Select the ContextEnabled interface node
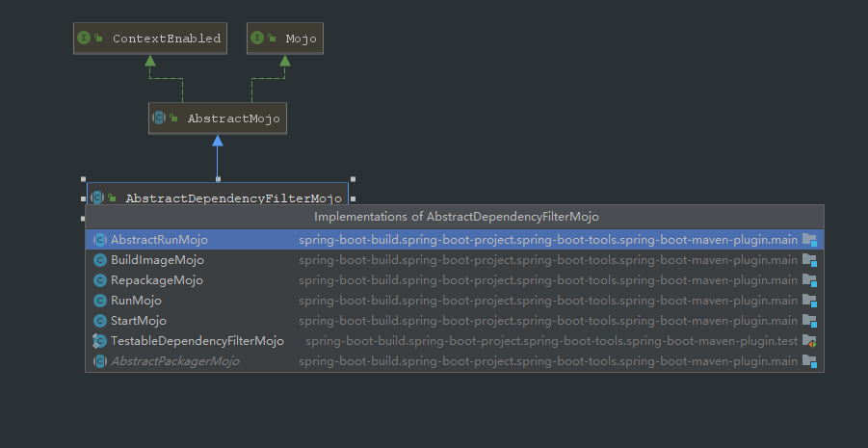This screenshot has width=868, height=448. [150, 39]
